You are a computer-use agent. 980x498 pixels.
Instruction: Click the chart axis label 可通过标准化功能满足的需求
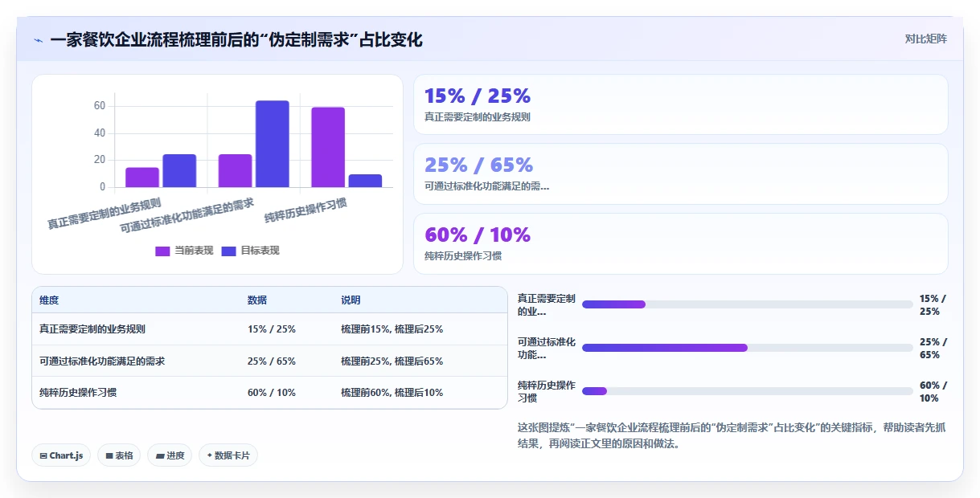click(187, 215)
